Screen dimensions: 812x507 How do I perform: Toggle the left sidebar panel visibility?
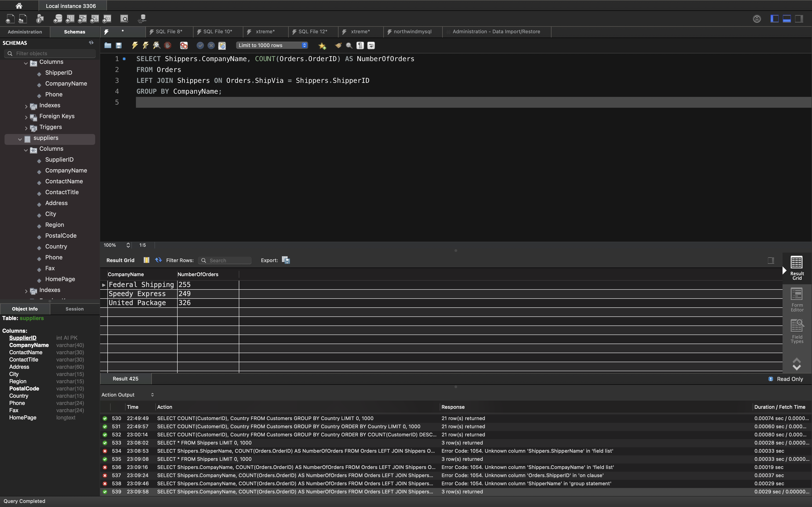774,19
